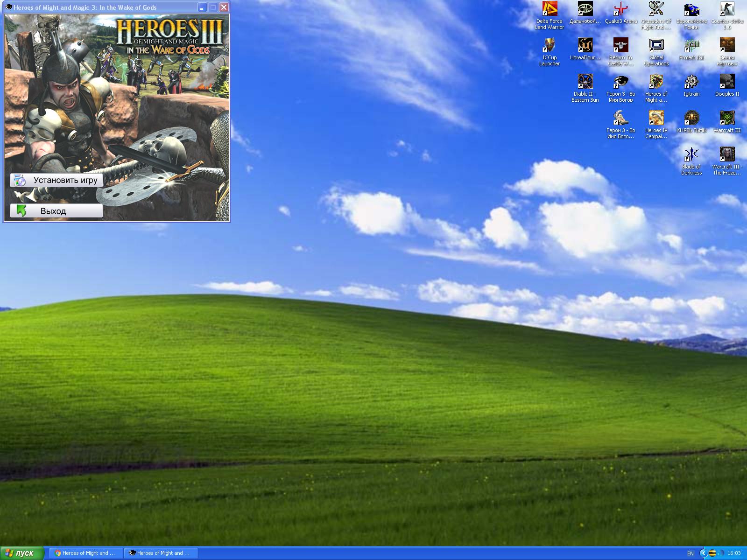Open the ICCup Launcher desktop icon
Image resolution: width=747 pixels, height=560 pixels.
click(x=550, y=52)
